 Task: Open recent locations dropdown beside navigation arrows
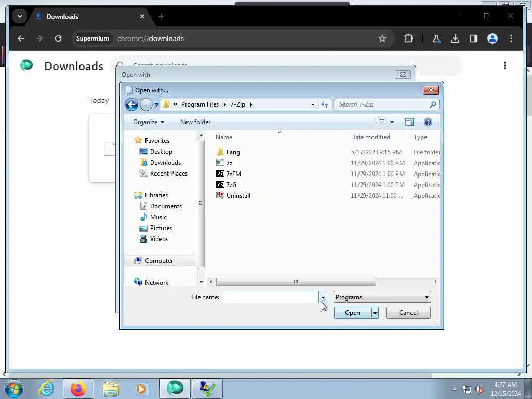156,105
